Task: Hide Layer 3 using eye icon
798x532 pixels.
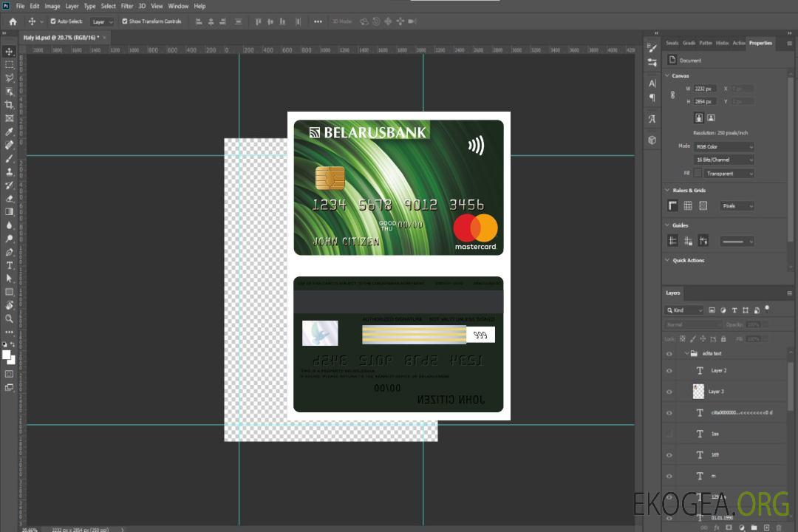Action: (669, 392)
